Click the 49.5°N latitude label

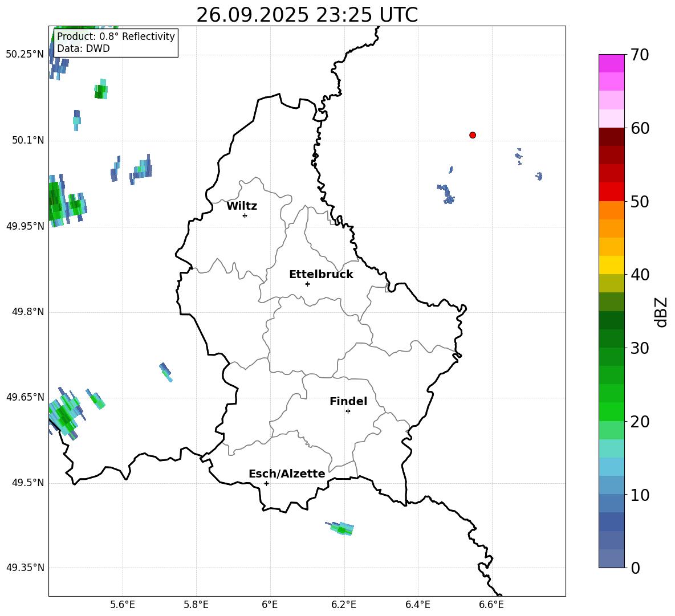pyautogui.click(x=28, y=483)
